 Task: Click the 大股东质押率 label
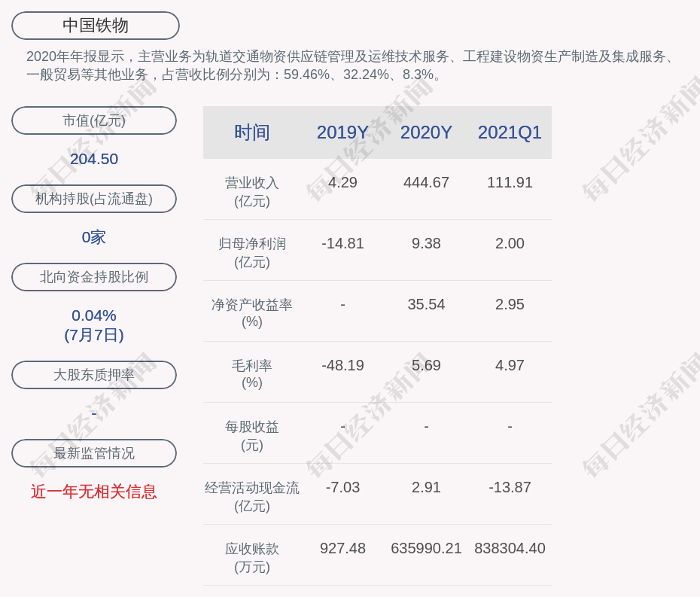pyautogui.click(x=94, y=375)
